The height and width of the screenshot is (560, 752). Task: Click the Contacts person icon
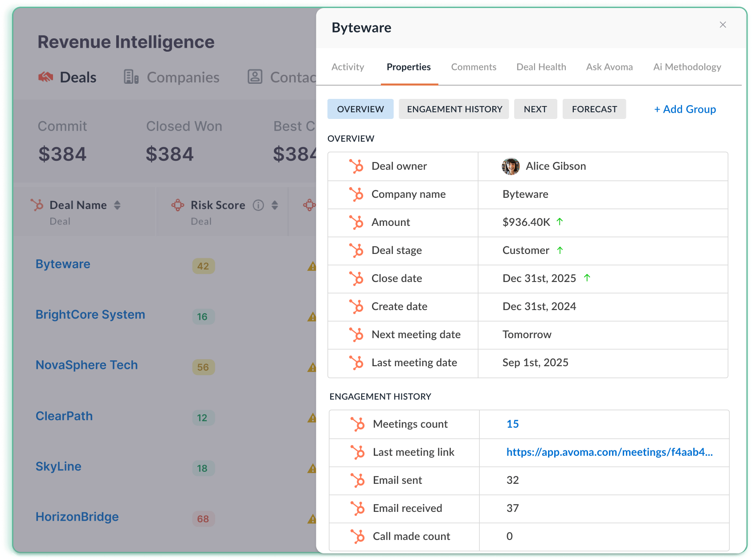click(255, 77)
